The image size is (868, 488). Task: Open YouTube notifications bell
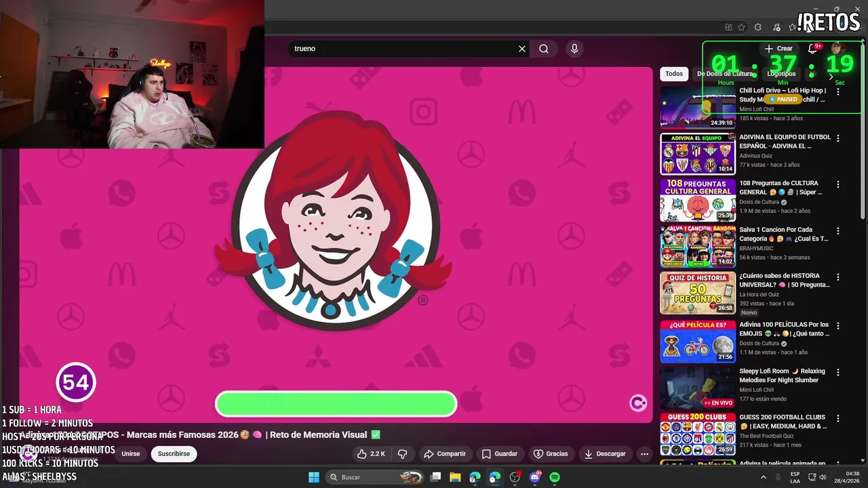tap(812, 49)
